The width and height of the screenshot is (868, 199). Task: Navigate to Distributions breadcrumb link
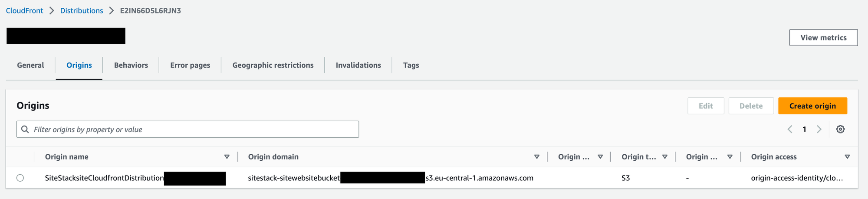click(x=82, y=11)
